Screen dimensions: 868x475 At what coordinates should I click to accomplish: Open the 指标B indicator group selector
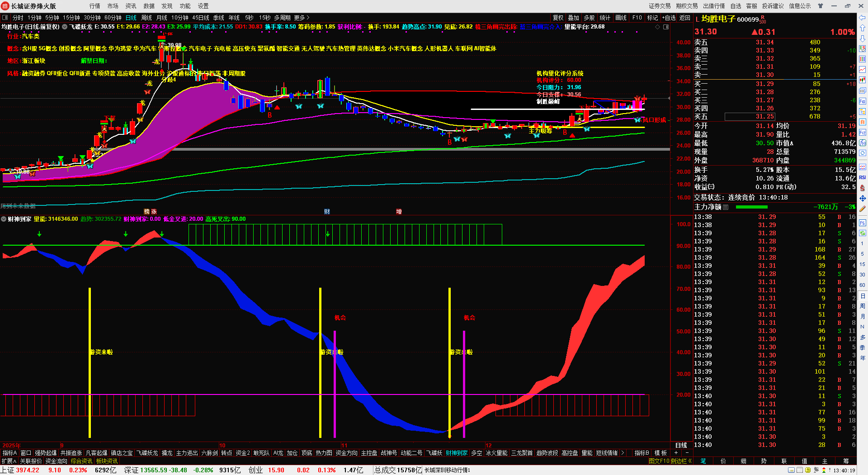click(x=642, y=453)
